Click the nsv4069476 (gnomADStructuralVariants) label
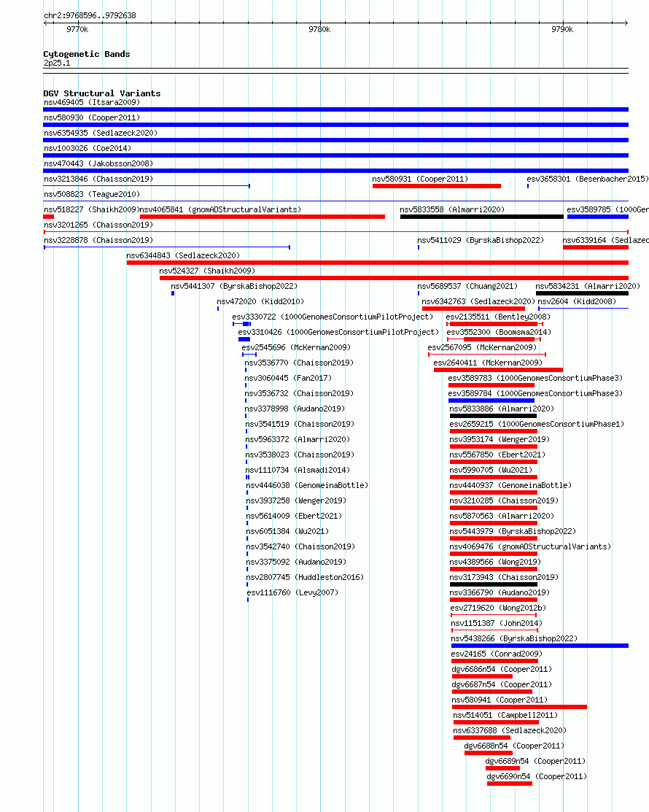649x812 pixels. 530,547
